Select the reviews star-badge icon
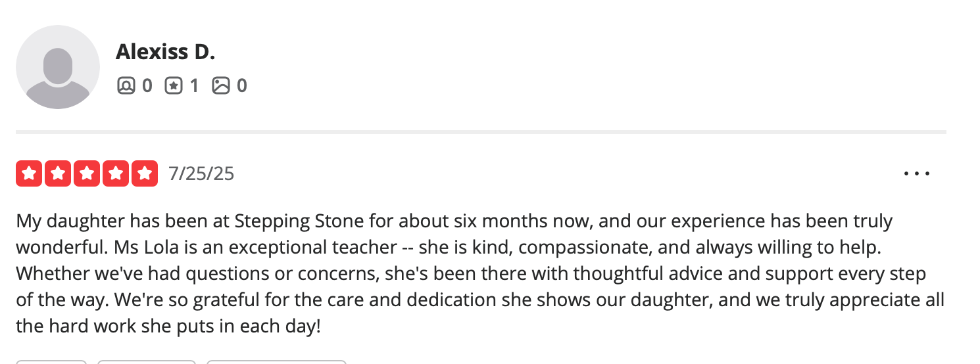Screen dimensions: 980x364 pos(174,85)
